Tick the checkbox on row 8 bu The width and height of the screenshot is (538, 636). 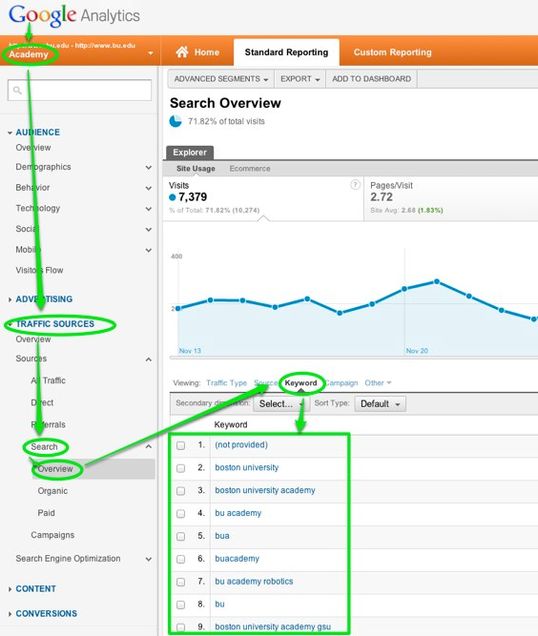[181, 604]
